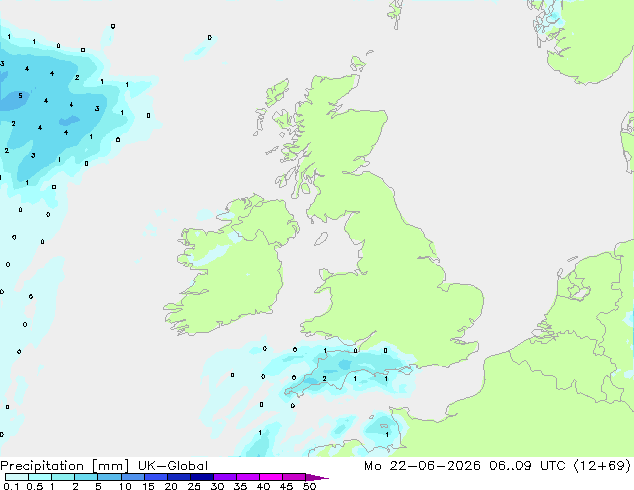Click the "5" precipitation value over the Atlantic
Screen dimensions: 634x490
[x=20, y=96]
